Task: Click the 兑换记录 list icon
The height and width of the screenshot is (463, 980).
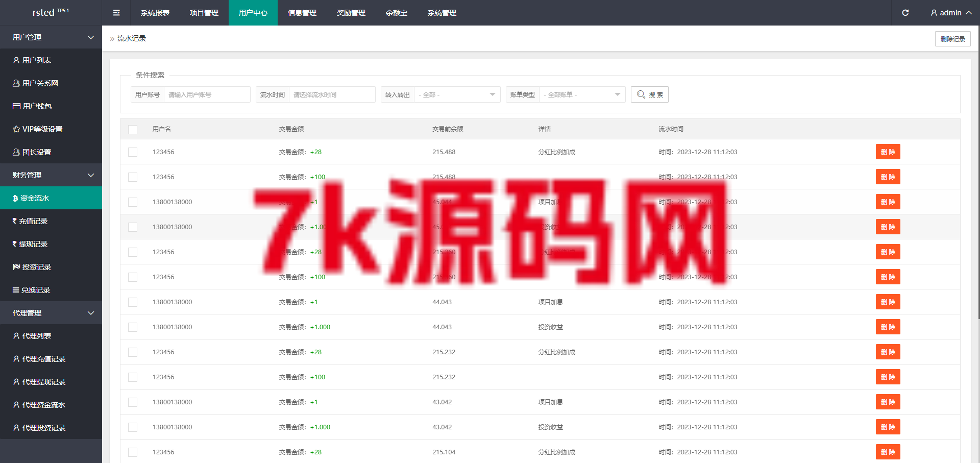Action: (16, 290)
